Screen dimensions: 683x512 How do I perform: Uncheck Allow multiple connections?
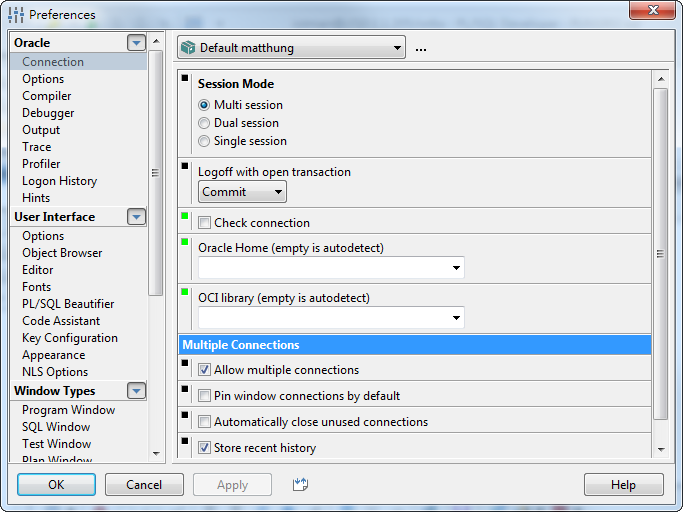point(205,370)
